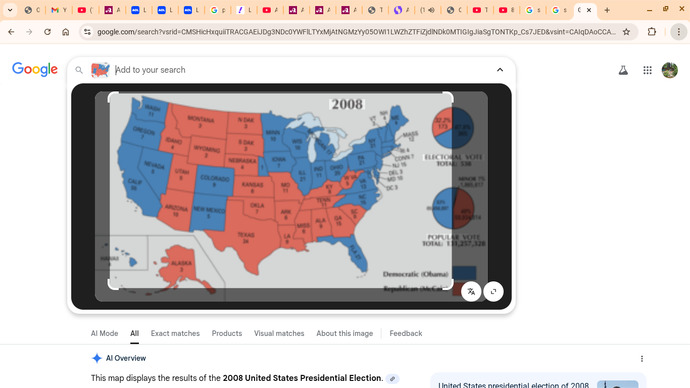The height and width of the screenshot is (388, 690).
Task: Collapse the image search panel chevron
Action: click(x=500, y=70)
